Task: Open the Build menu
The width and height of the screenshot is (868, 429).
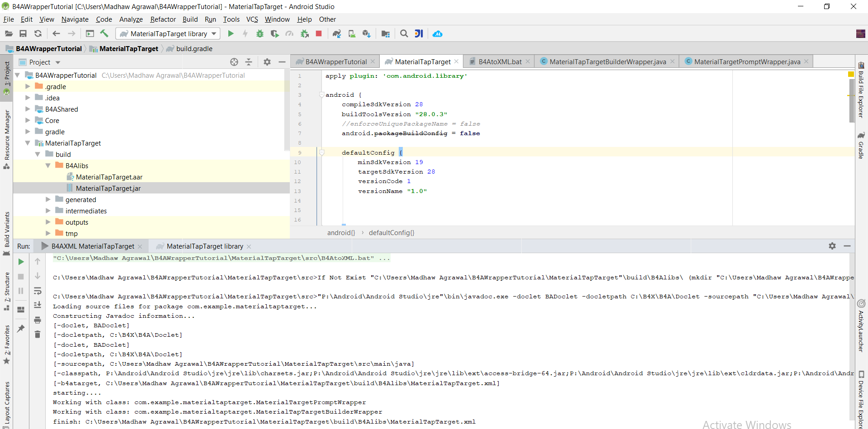Action: (x=190, y=19)
